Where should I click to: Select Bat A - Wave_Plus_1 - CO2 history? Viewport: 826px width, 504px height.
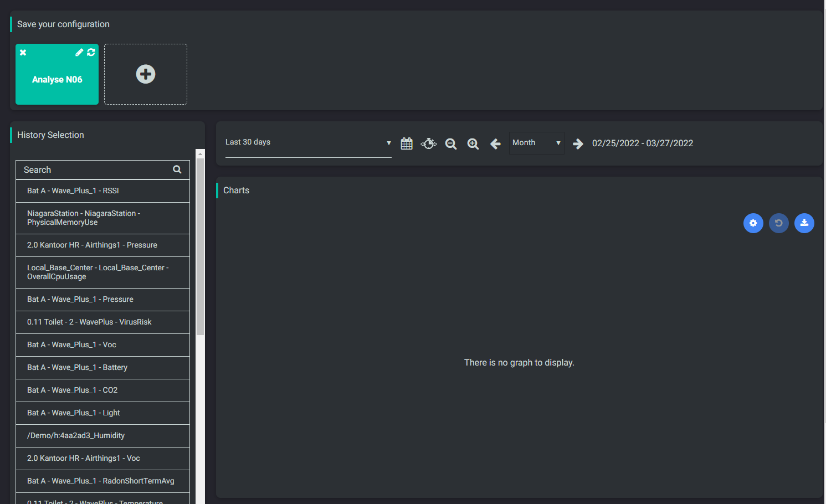click(102, 390)
